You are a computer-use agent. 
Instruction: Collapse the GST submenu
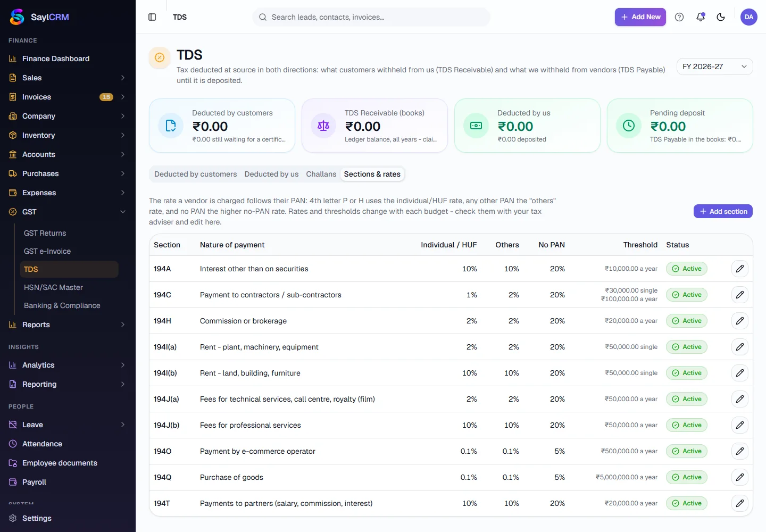(x=68, y=212)
